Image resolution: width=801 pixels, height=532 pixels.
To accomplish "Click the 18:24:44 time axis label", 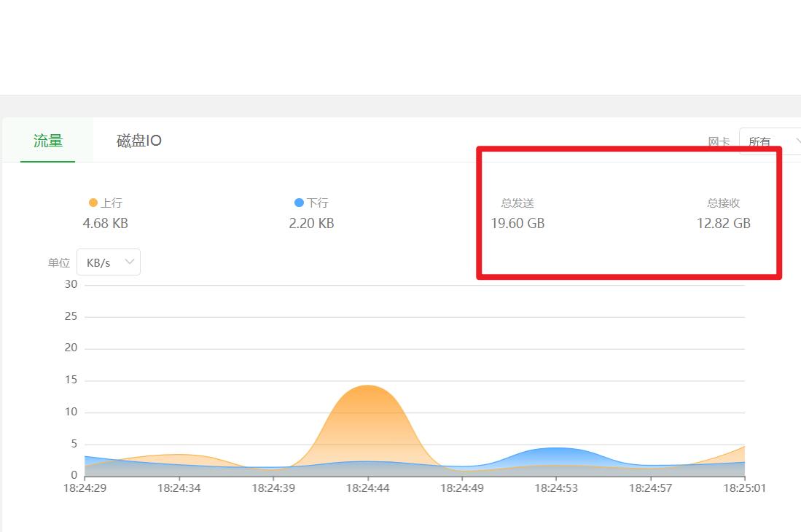I will pyautogui.click(x=368, y=488).
